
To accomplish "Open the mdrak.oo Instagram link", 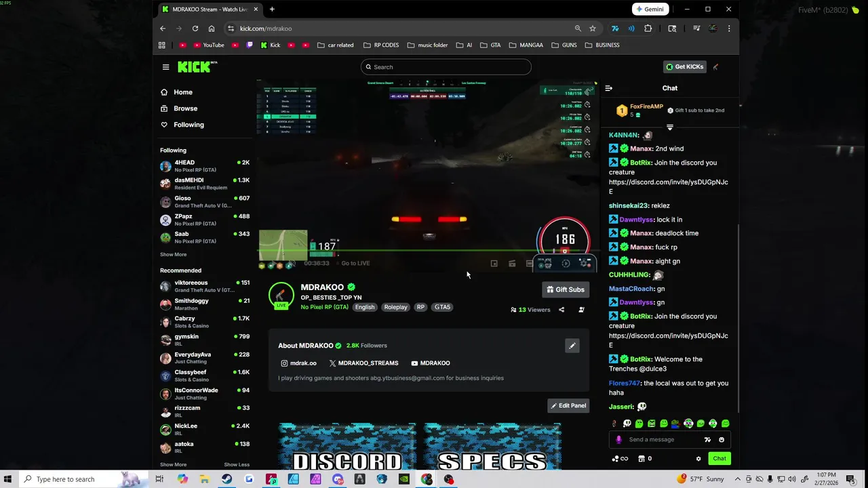I will point(298,363).
